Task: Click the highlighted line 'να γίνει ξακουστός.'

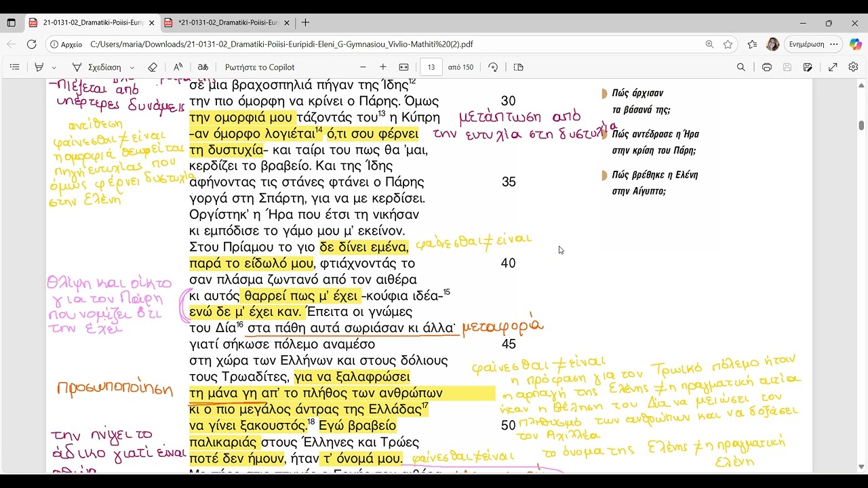Action: [248, 426]
